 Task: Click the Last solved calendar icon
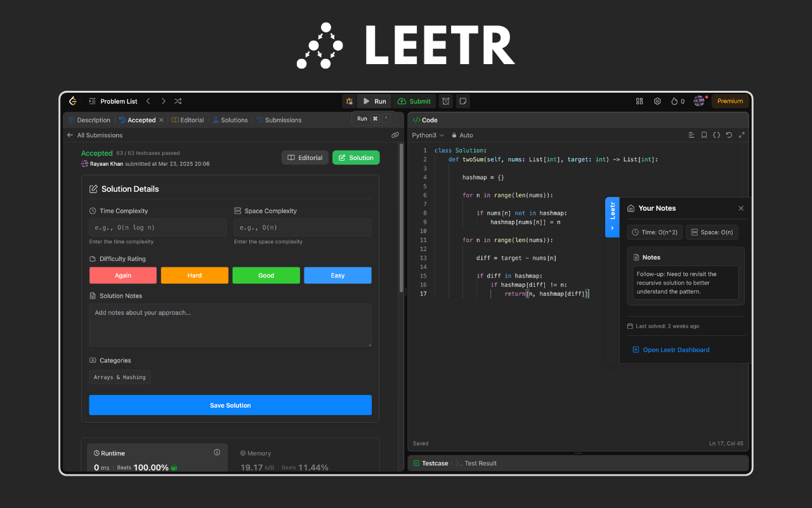(x=630, y=326)
